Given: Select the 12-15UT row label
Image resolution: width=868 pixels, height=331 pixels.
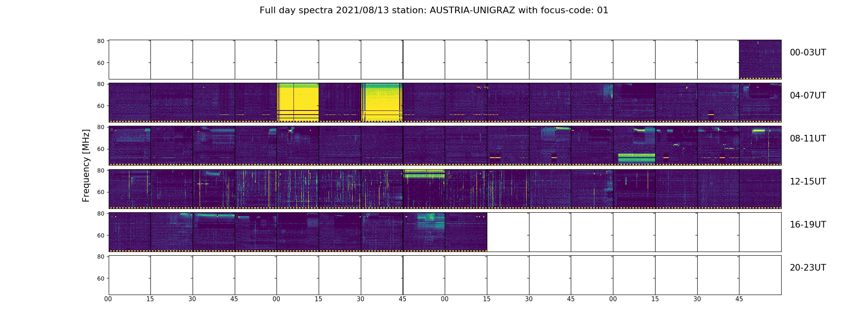Looking at the screenshot, I should tap(808, 182).
